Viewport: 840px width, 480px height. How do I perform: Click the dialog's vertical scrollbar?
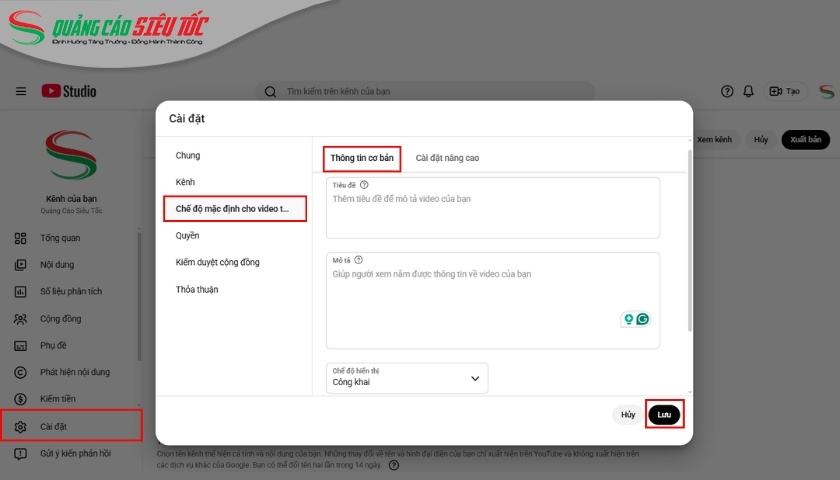point(688,240)
